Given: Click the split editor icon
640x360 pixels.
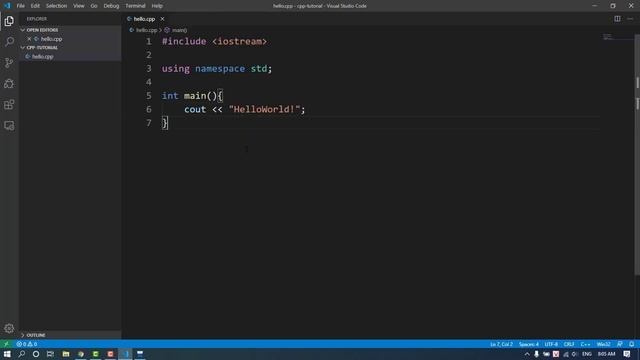Looking at the screenshot, I should pyautogui.click(x=617, y=19).
